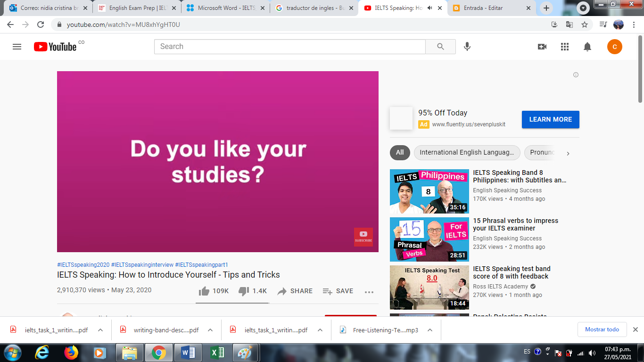The image size is (644, 362).
Task: Open a new browser tab with plus
Action: click(546, 8)
